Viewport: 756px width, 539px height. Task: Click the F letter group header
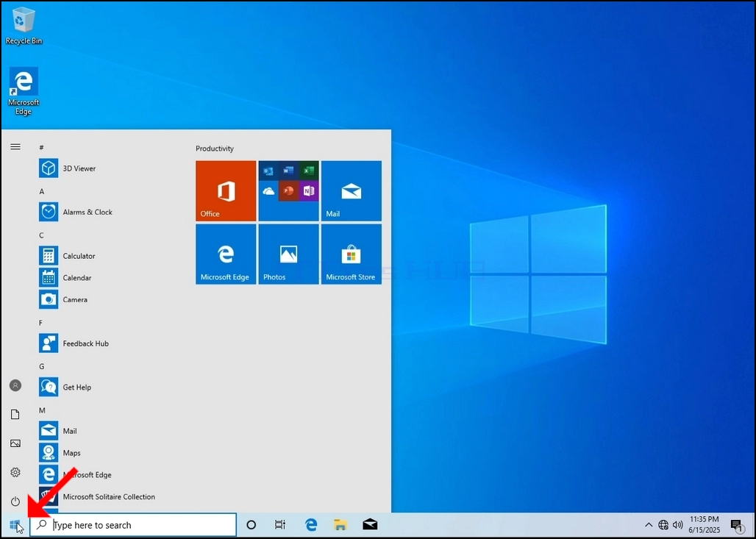(x=41, y=323)
